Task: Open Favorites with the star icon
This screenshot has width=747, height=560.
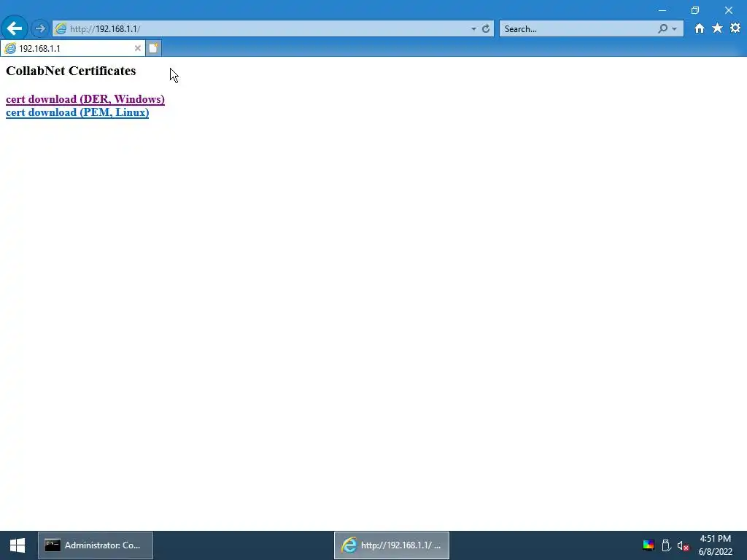Action: [717, 28]
